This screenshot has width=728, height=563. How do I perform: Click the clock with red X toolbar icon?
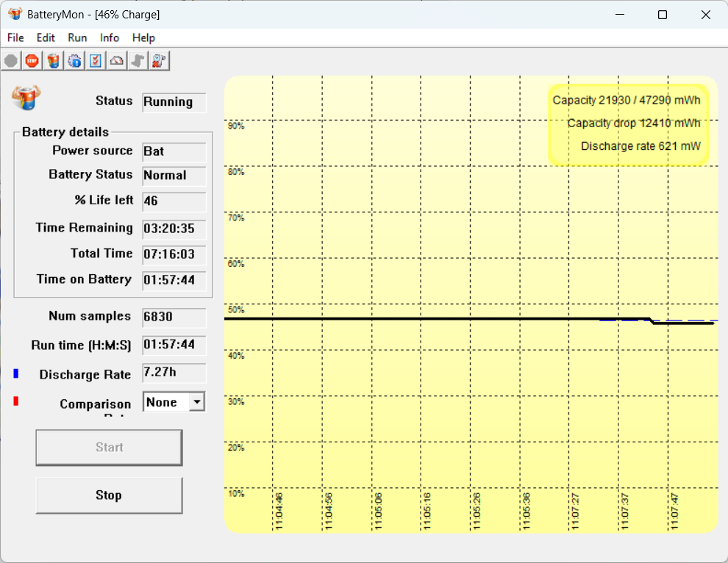159,61
